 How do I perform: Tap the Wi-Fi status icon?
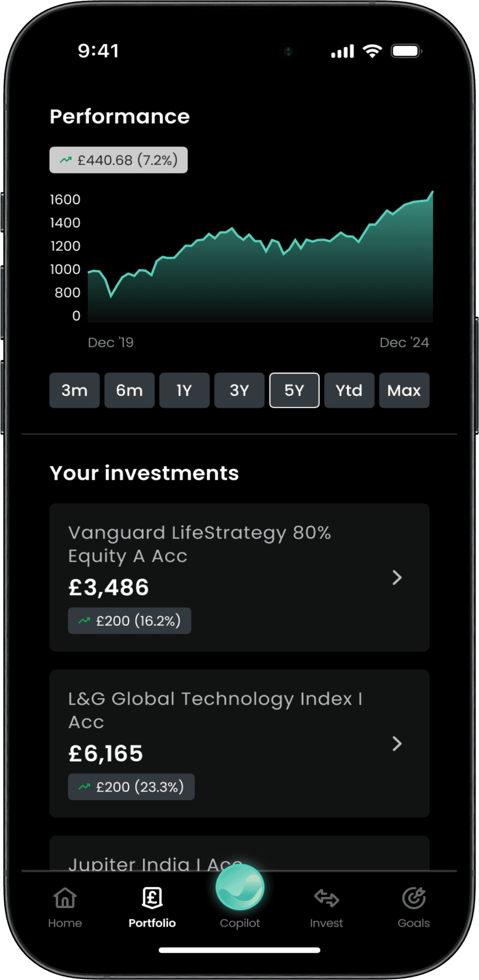(372, 51)
